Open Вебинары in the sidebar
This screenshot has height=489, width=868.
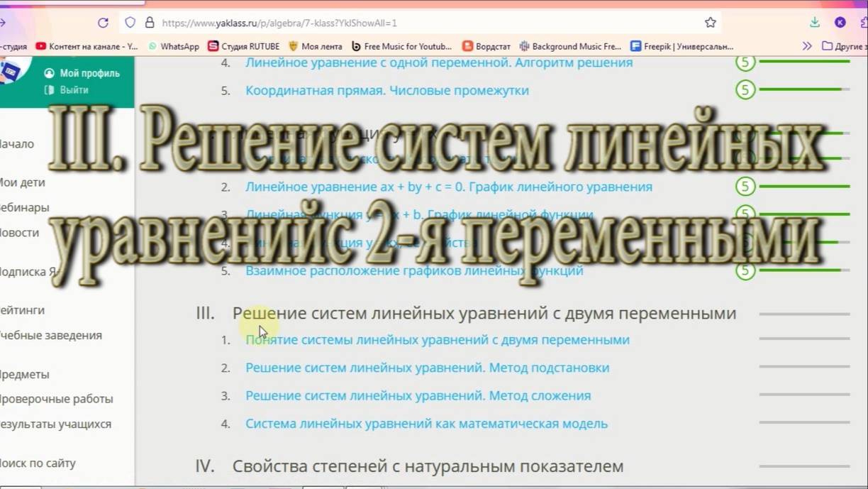click(23, 207)
